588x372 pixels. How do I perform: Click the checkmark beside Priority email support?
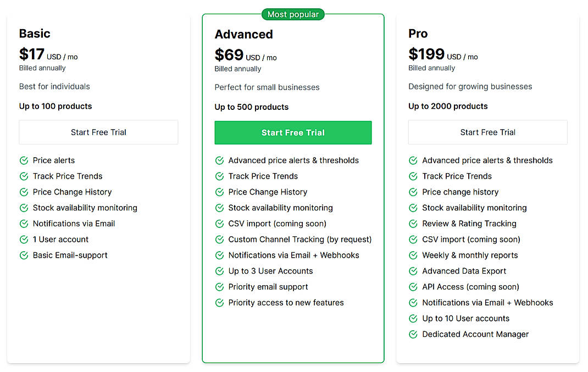tap(219, 287)
